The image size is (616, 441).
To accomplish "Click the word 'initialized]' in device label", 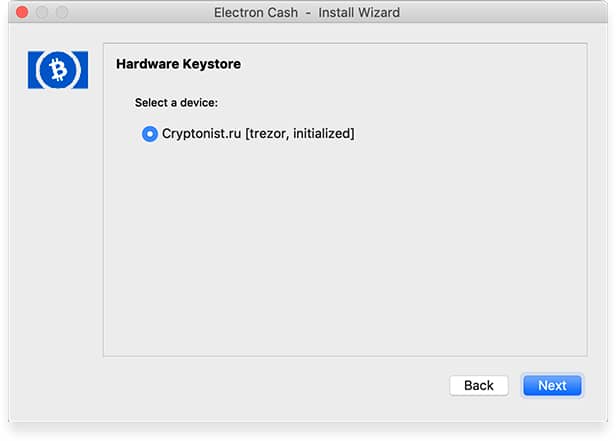I will 324,134.
